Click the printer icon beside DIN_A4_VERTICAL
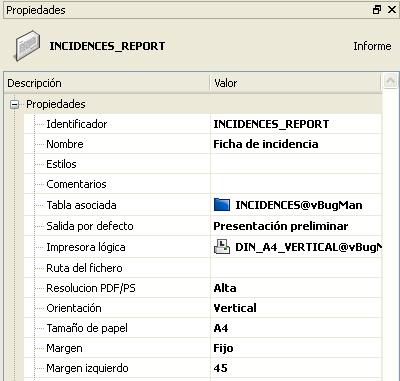Viewport: 400px width, 381px height. 222,247
